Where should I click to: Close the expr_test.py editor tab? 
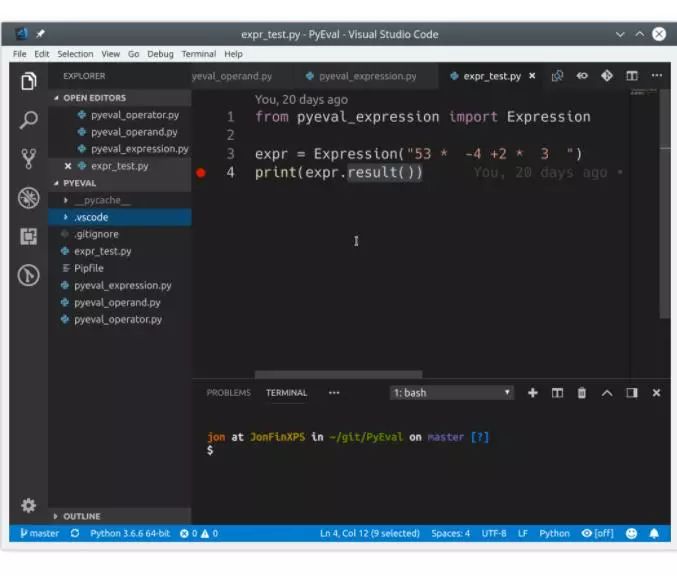pyautogui.click(x=532, y=76)
